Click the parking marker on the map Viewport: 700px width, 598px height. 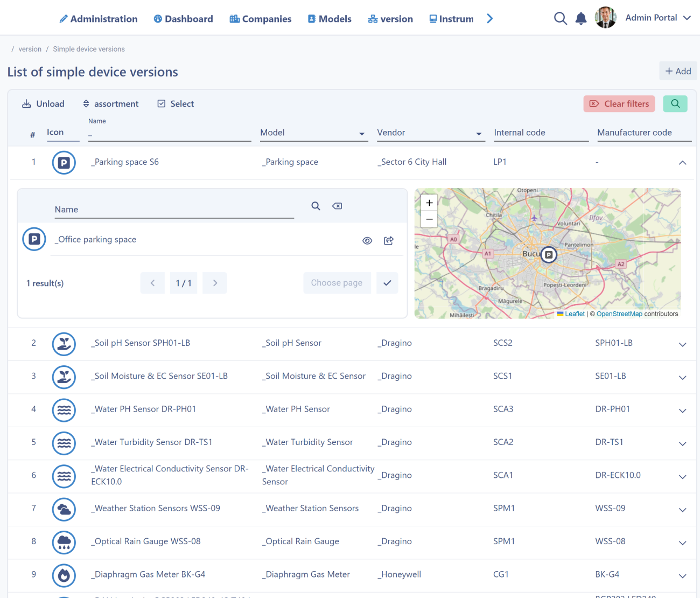pyautogui.click(x=548, y=254)
